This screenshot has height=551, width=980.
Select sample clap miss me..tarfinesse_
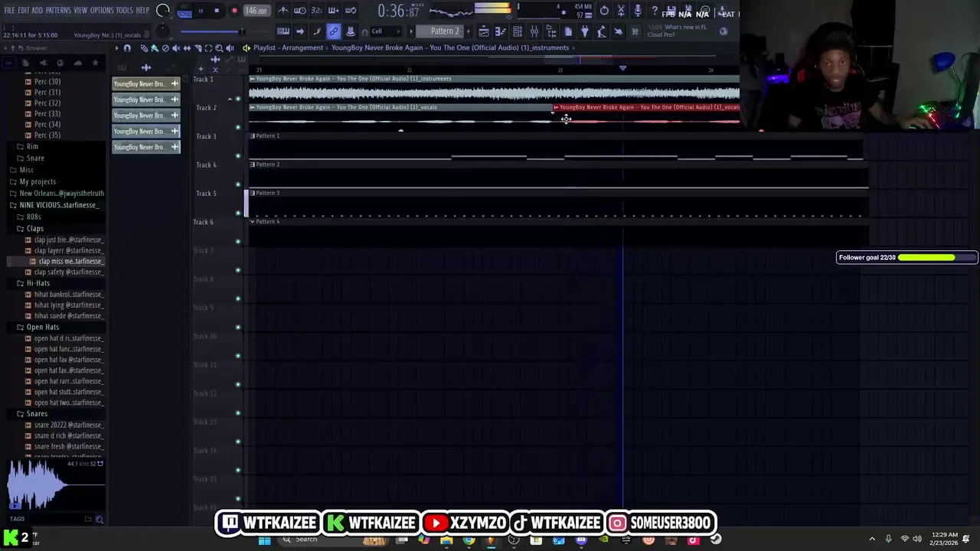70,261
